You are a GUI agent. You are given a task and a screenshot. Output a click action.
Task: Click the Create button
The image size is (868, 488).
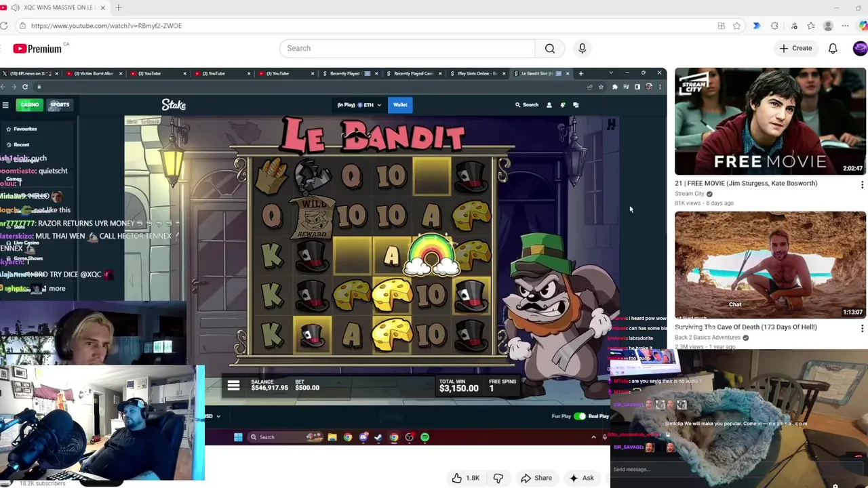795,48
